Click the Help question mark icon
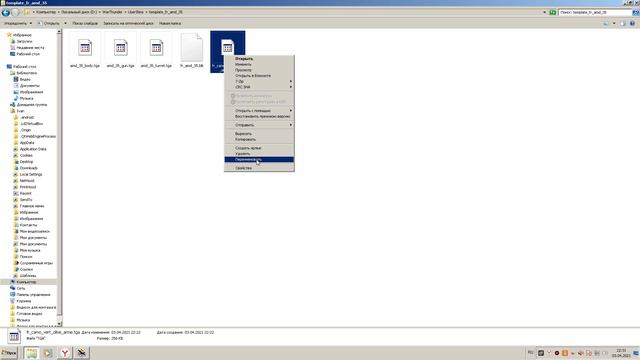This screenshot has height=360, width=640. (x=632, y=23)
